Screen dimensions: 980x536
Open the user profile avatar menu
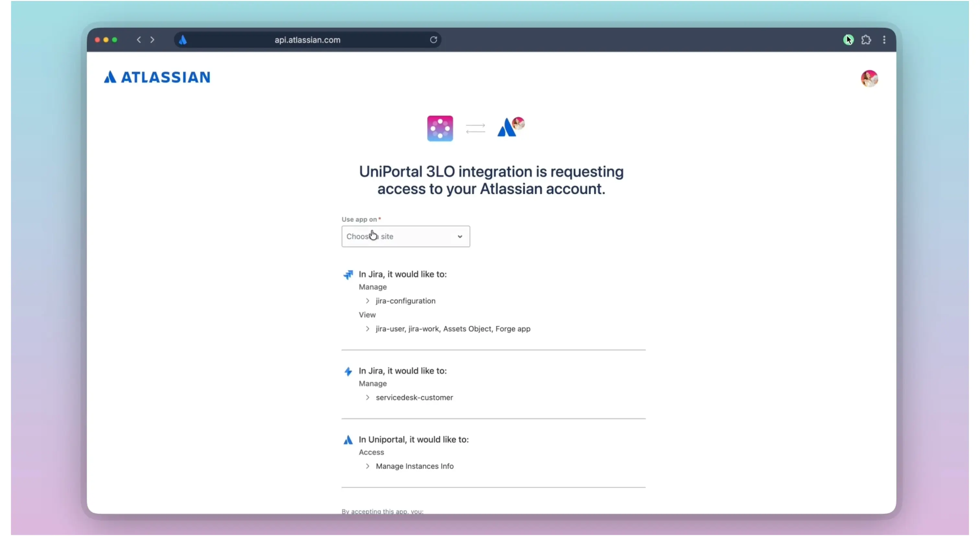[869, 78]
